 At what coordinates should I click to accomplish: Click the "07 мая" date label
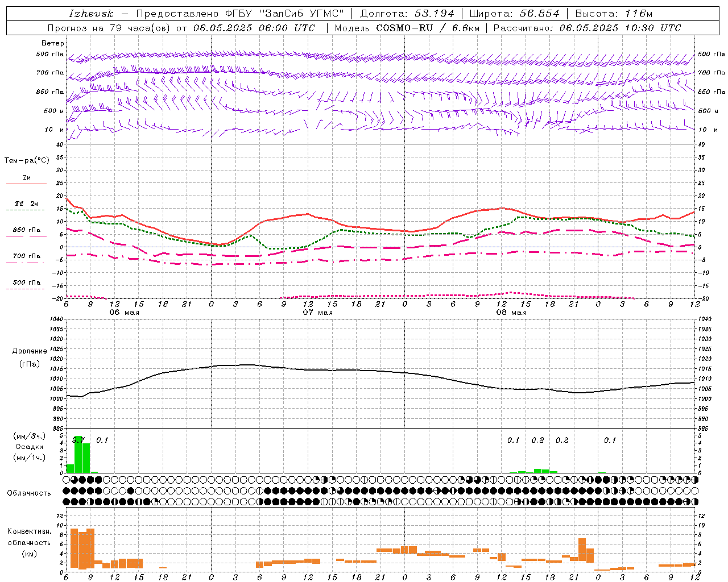point(317,313)
